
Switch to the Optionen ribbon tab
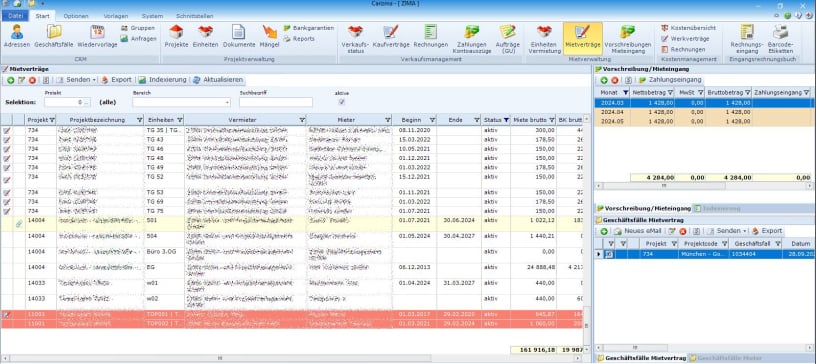[x=76, y=16]
